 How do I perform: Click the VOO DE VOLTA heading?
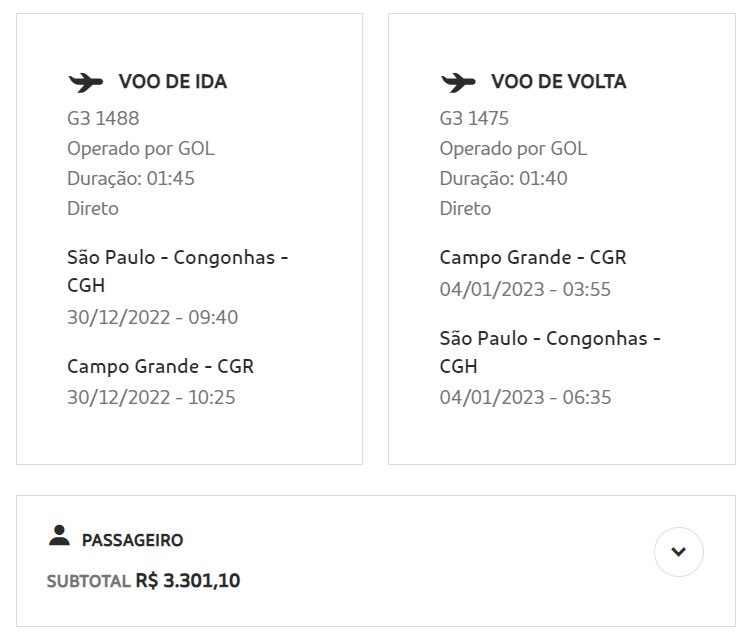click(x=559, y=82)
